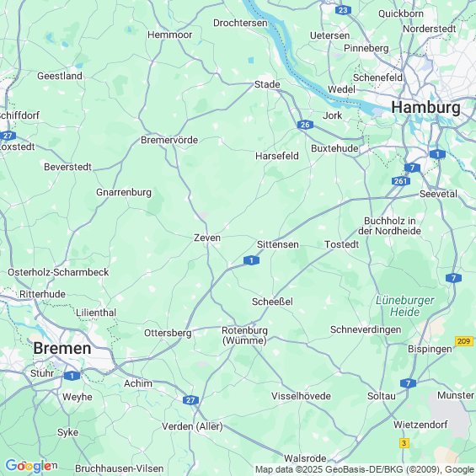Click the A261 highway shield

point(401,181)
